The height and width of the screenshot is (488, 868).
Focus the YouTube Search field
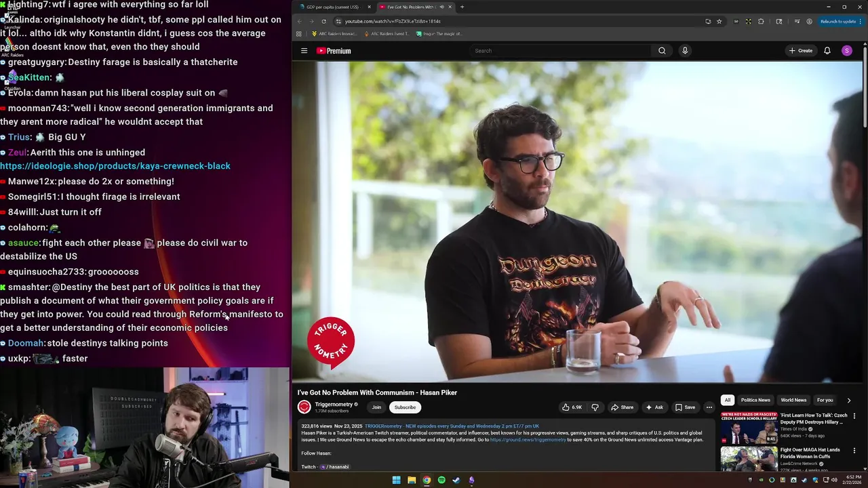tap(561, 51)
